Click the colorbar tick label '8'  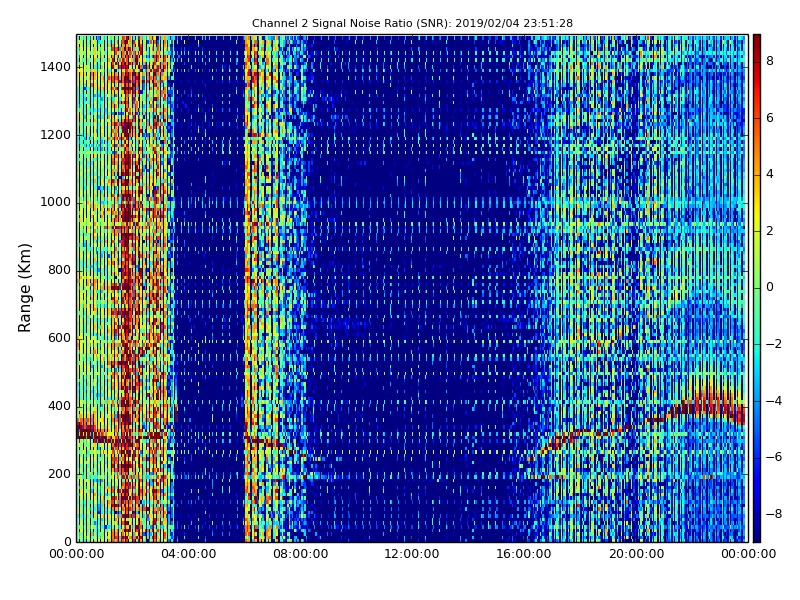click(770, 61)
